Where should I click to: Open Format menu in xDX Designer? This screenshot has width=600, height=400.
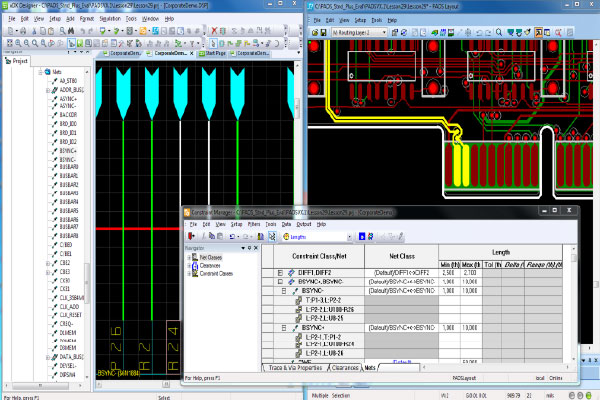86,19
